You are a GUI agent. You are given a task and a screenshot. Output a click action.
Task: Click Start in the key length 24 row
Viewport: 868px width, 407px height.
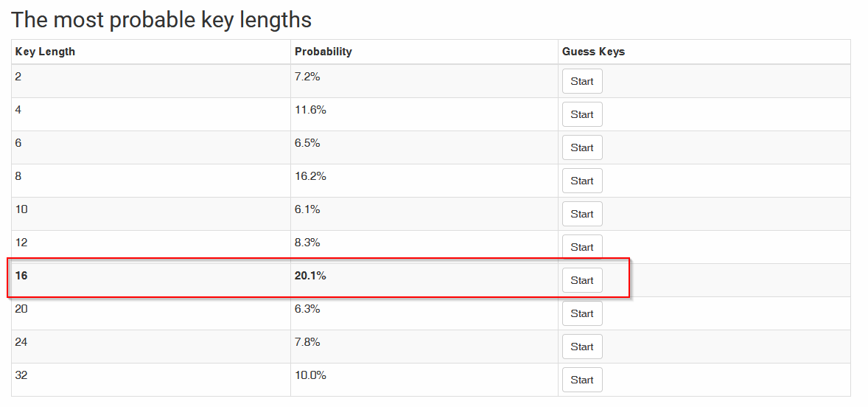click(x=582, y=347)
